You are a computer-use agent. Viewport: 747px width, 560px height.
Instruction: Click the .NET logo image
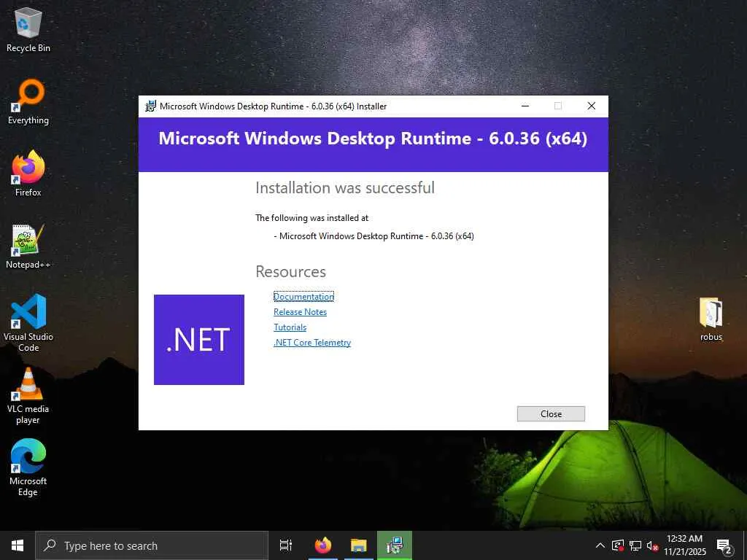pos(199,340)
